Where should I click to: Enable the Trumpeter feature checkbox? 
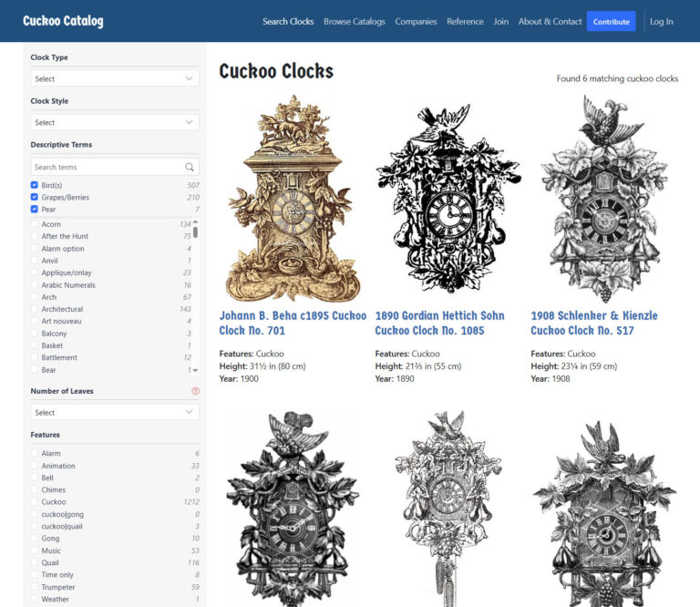[35, 587]
